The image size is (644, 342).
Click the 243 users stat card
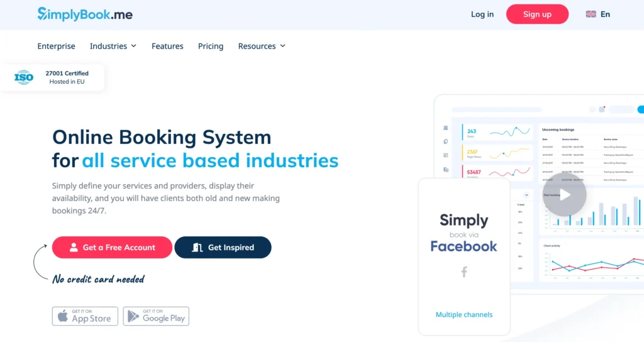pyautogui.click(x=497, y=132)
